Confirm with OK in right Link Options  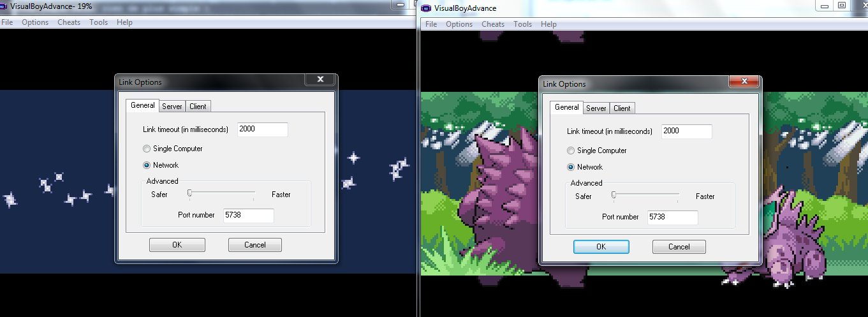(x=601, y=247)
